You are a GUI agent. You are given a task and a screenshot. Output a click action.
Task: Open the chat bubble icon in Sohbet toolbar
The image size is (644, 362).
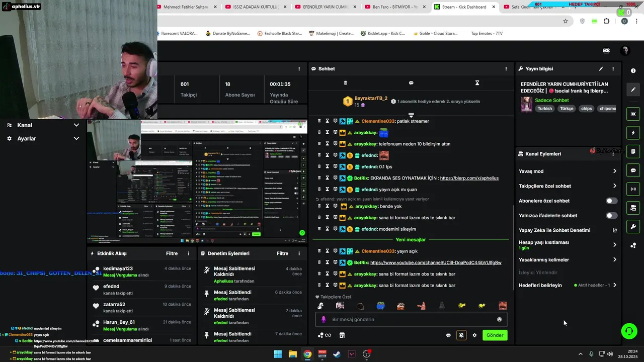pos(411,83)
